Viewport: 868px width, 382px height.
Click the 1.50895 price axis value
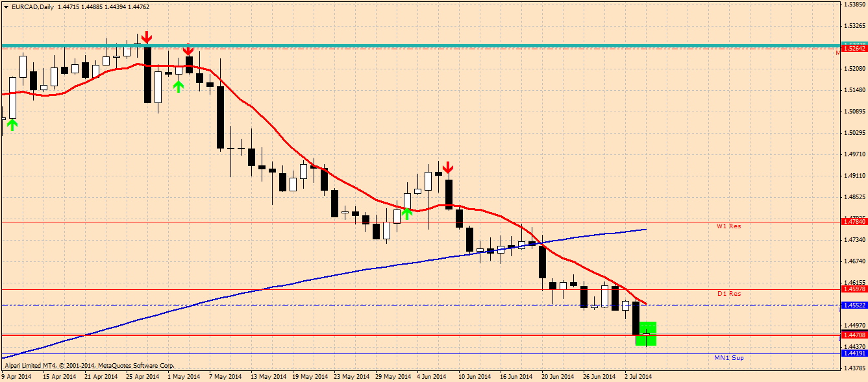854,112
